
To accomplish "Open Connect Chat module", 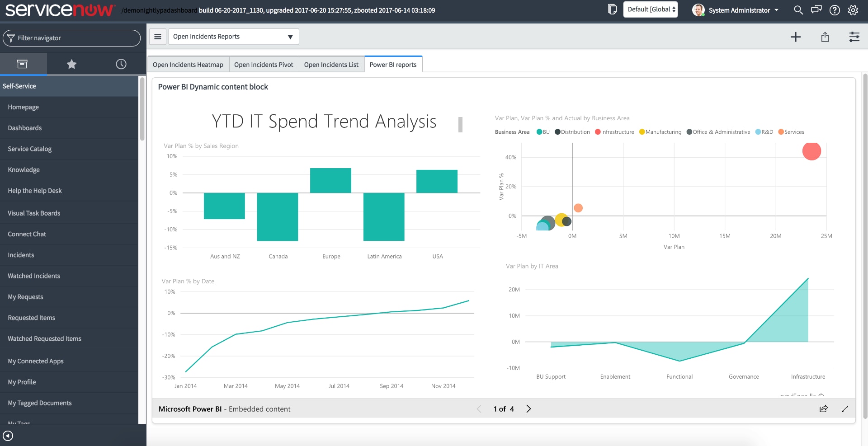I will pyautogui.click(x=69, y=234).
